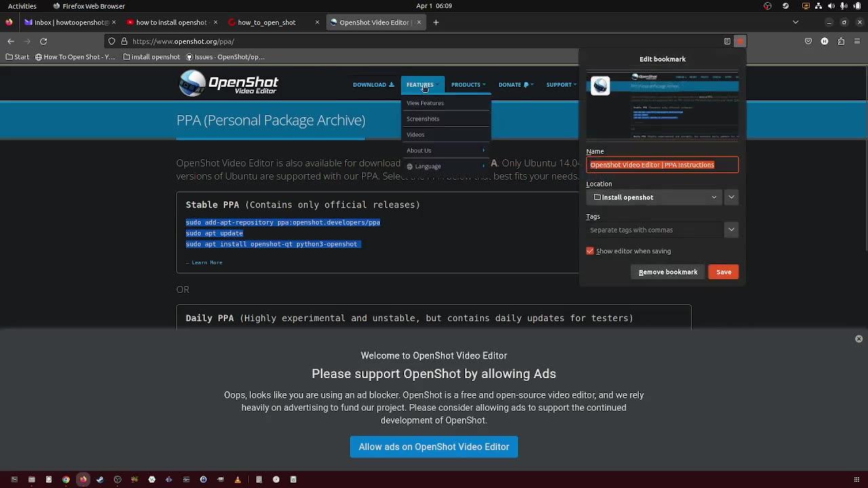Screen dimensions: 868x488
Task: Open Google Chrome from the taskbar
Action: click(66, 479)
